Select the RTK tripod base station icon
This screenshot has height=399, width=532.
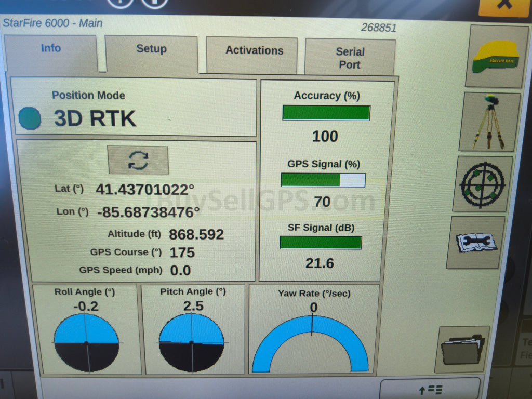[489, 122]
